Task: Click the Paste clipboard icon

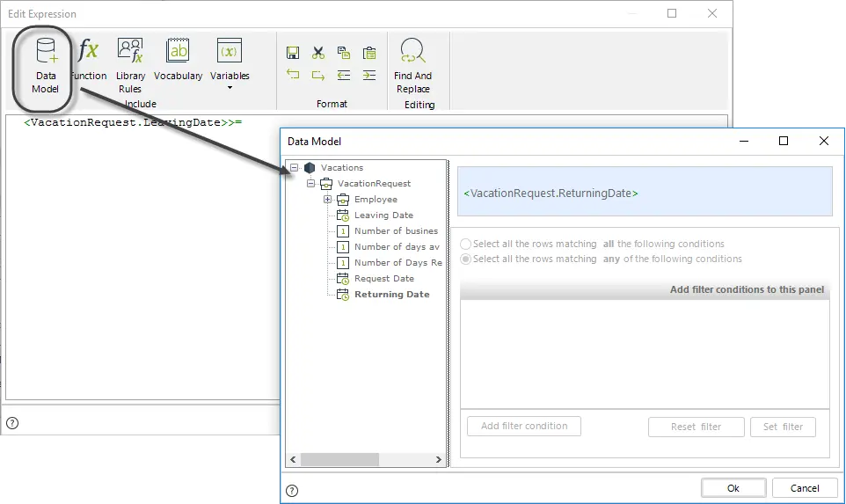Action: pyautogui.click(x=369, y=53)
